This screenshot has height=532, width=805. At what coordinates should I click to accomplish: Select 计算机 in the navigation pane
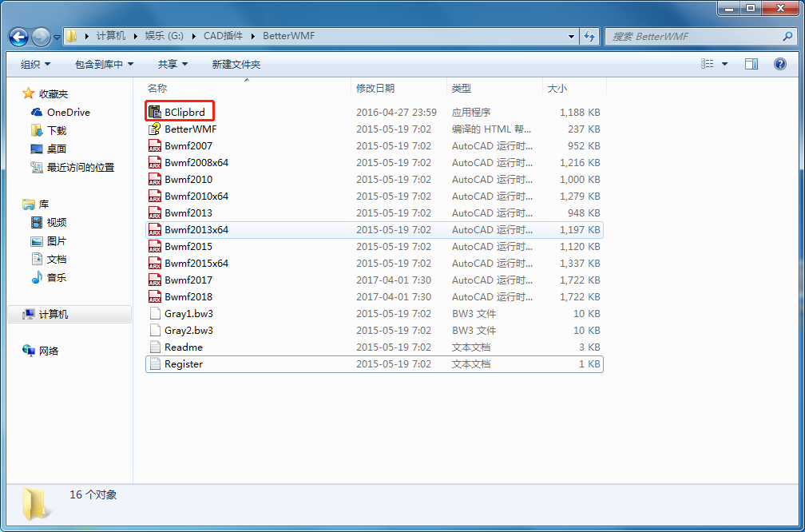tap(69, 314)
